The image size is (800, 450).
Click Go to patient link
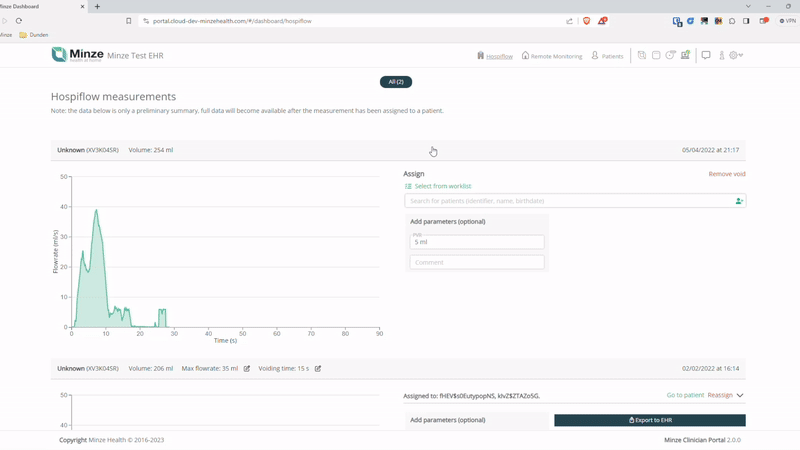click(685, 395)
